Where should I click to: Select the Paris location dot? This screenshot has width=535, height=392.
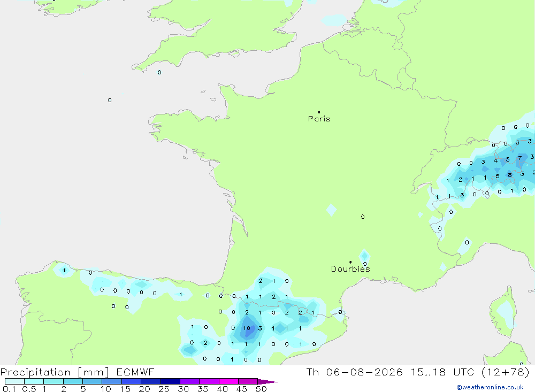(319, 112)
